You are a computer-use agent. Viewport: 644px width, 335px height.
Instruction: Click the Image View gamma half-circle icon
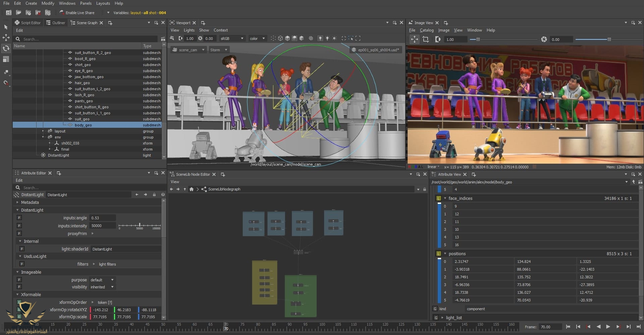pyautogui.click(x=438, y=39)
